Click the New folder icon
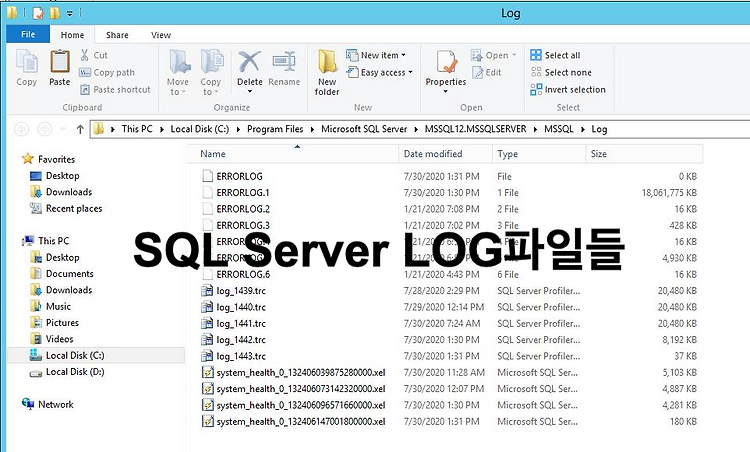This screenshot has width=750, height=452. tap(327, 62)
